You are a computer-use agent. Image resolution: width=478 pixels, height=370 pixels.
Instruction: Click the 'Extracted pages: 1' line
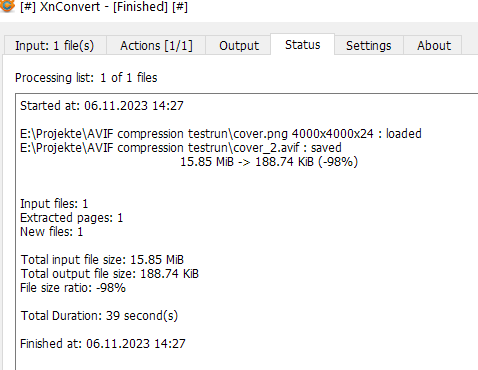coord(71,218)
